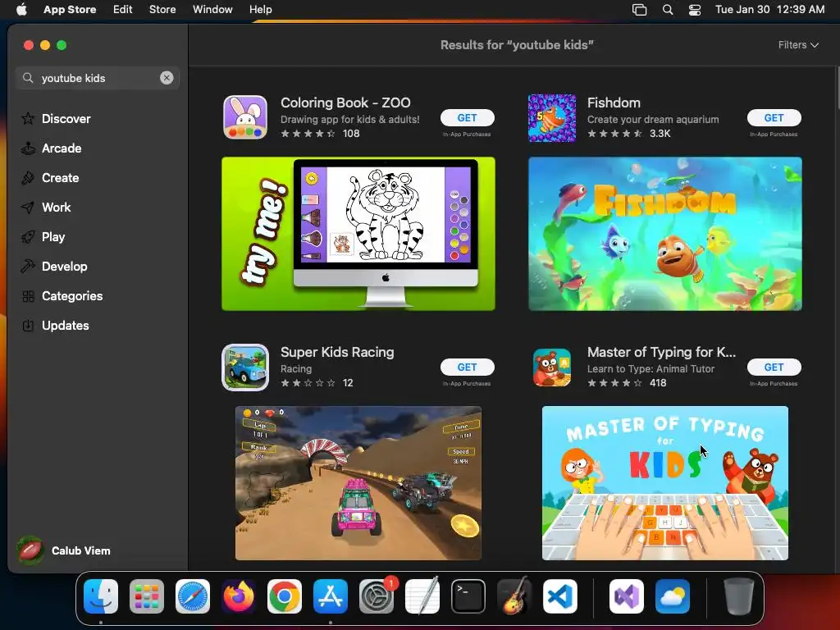Open Coloring Book - ZOO app icon
The width and height of the screenshot is (840, 630).
[245, 117]
